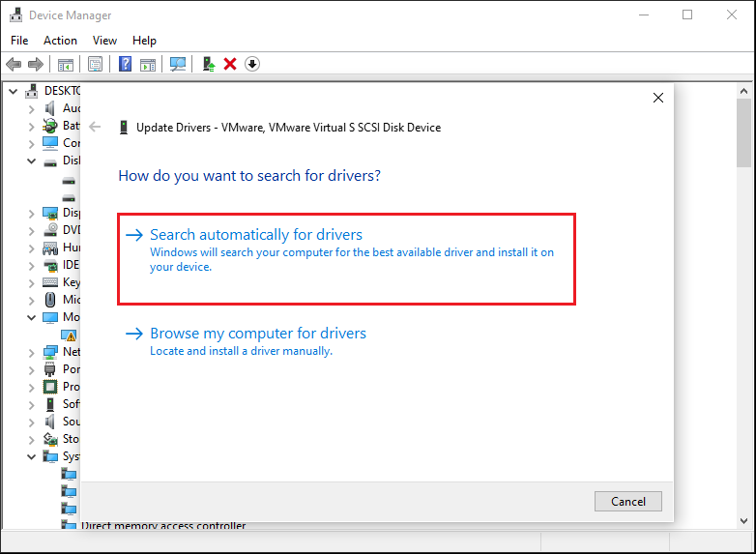Expand the IDE controllers chevron

[x=31, y=266]
